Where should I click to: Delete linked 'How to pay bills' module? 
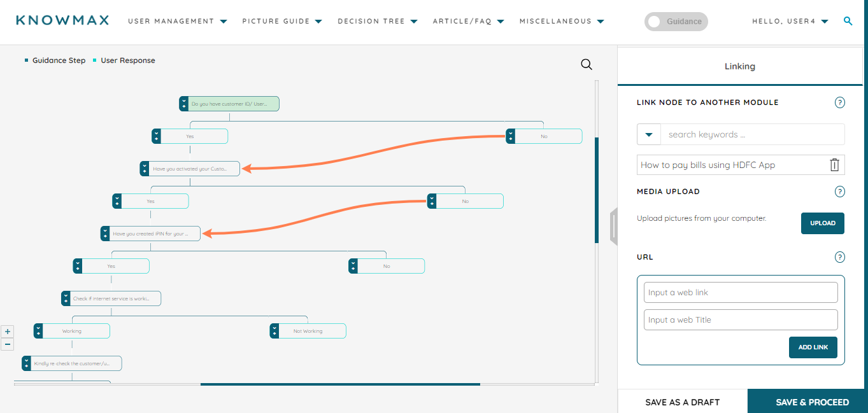834,165
